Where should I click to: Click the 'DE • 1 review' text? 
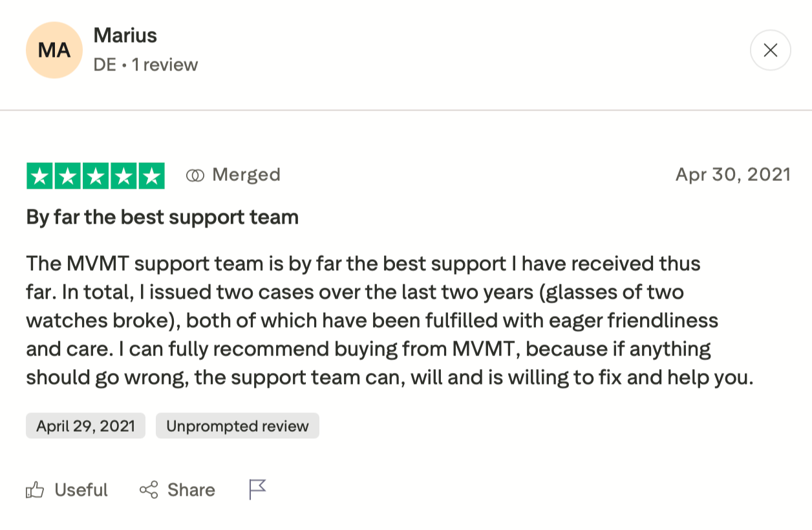pos(145,65)
